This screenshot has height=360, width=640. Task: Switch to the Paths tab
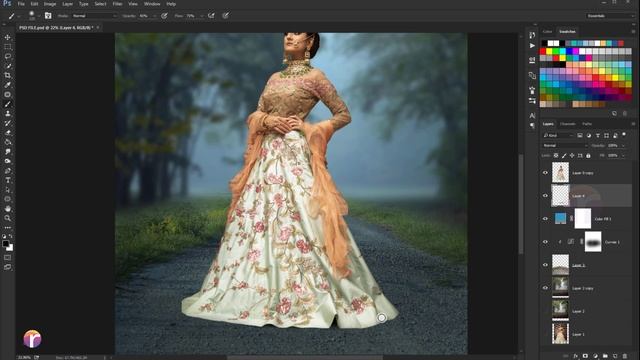tap(587, 124)
